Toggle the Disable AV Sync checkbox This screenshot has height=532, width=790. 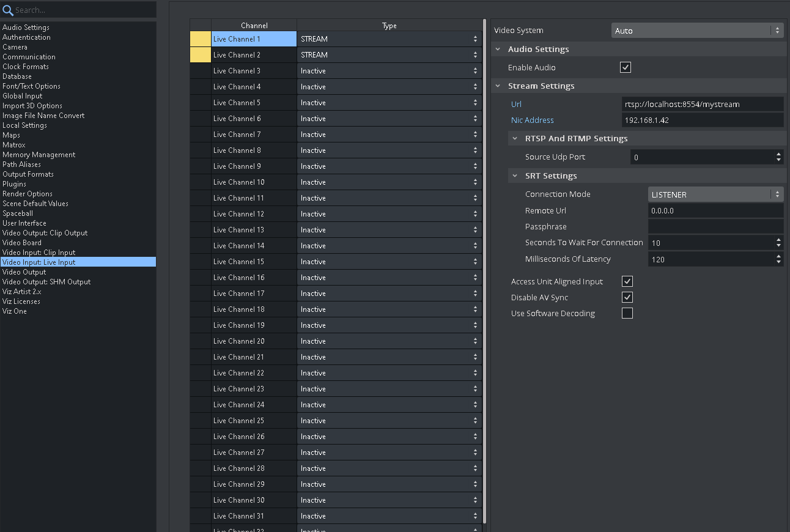627,297
